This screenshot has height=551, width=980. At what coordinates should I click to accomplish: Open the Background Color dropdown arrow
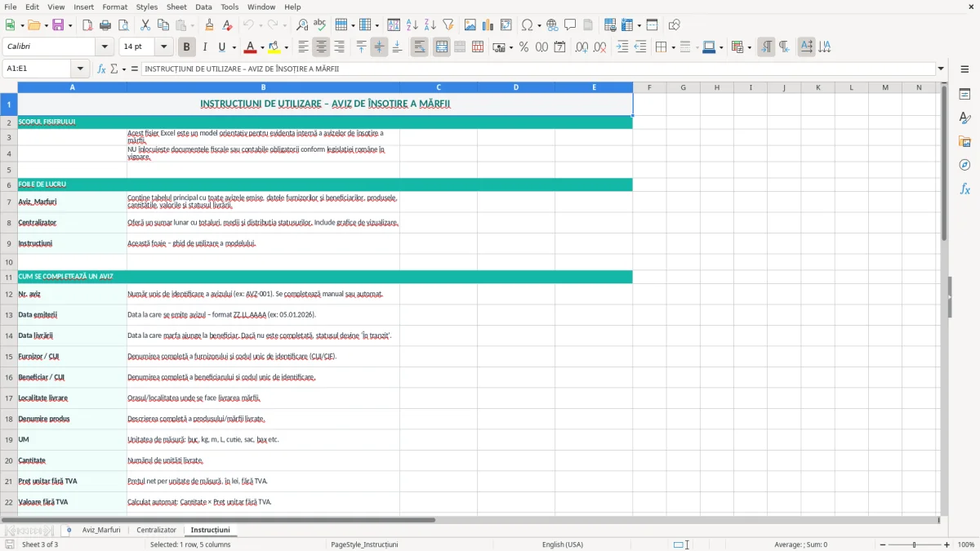(286, 47)
